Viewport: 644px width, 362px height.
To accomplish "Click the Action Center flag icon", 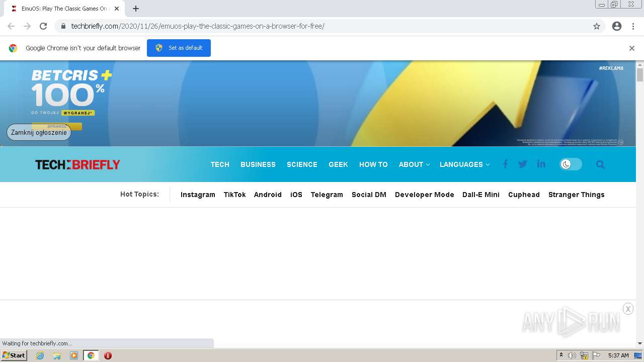I will 596,355.
